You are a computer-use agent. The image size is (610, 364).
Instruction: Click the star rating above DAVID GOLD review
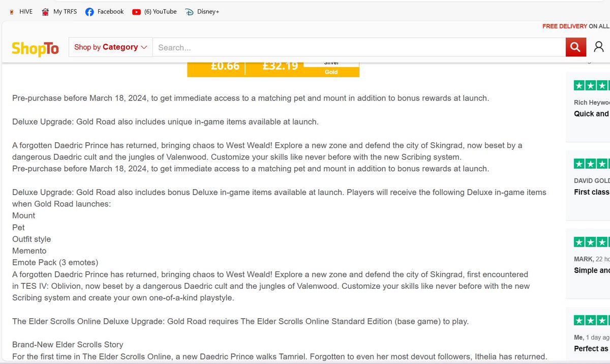pyautogui.click(x=592, y=164)
